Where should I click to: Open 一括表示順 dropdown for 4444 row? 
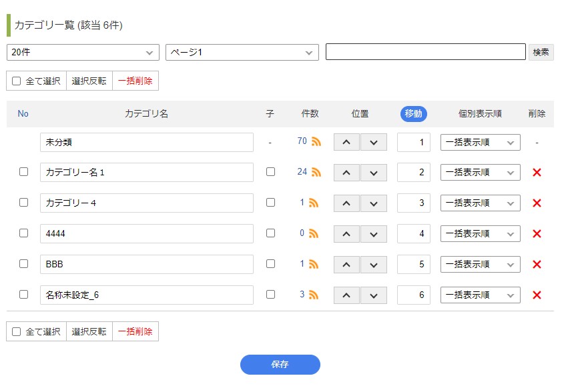tap(480, 234)
